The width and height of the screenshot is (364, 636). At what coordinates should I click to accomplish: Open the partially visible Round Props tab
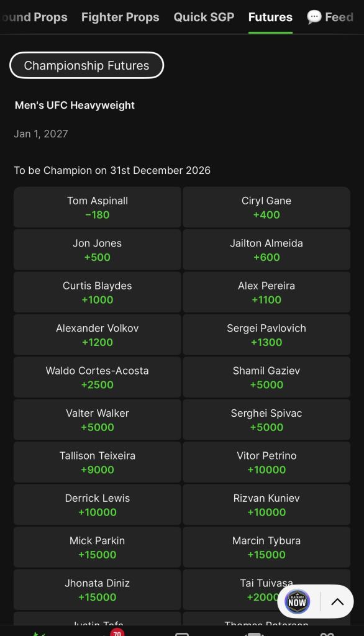pyautogui.click(x=34, y=17)
